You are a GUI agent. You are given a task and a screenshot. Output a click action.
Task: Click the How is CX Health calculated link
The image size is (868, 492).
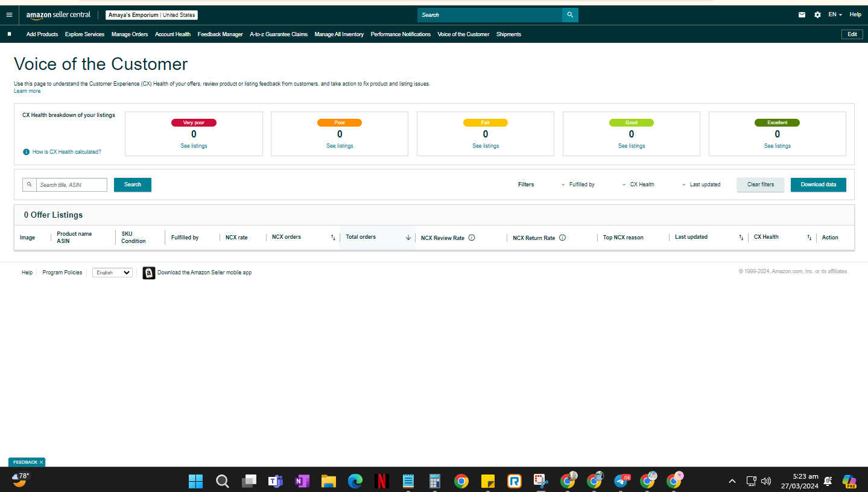(67, 152)
